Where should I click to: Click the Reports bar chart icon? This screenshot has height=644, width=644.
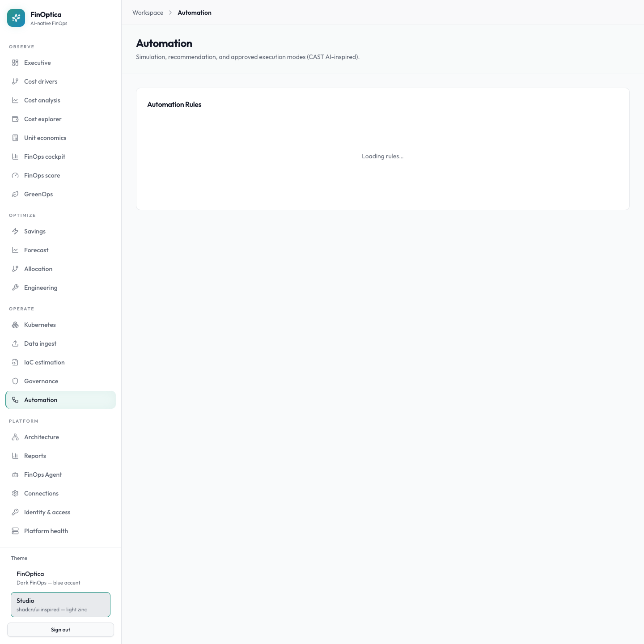pyautogui.click(x=15, y=456)
